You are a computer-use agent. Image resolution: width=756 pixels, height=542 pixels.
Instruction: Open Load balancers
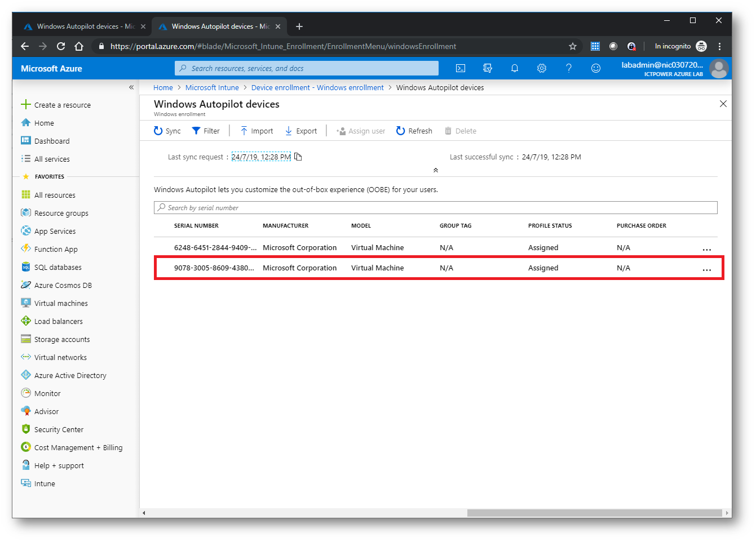[x=52, y=321]
